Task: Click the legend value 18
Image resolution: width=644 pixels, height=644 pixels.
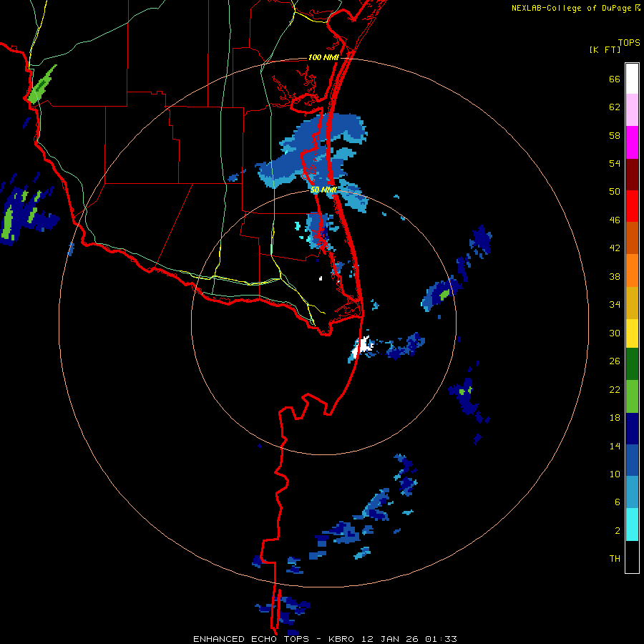Action: [615, 418]
